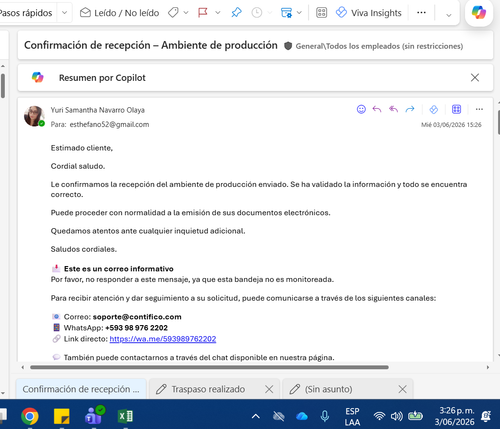Image resolution: width=500 pixels, height=429 pixels.
Task: Expand the Pasos rápidos dropdown arrow
Action: (x=65, y=13)
